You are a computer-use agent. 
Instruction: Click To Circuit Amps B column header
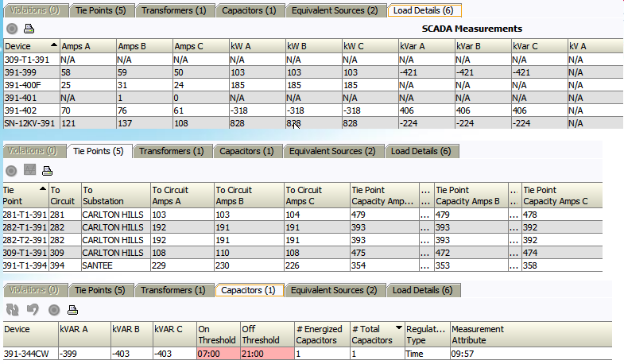pyautogui.click(x=249, y=196)
